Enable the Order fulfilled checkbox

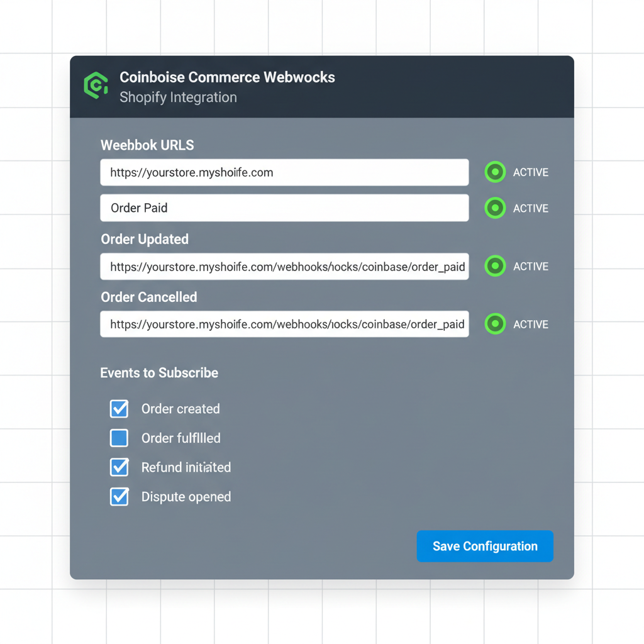(x=119, y=438)
